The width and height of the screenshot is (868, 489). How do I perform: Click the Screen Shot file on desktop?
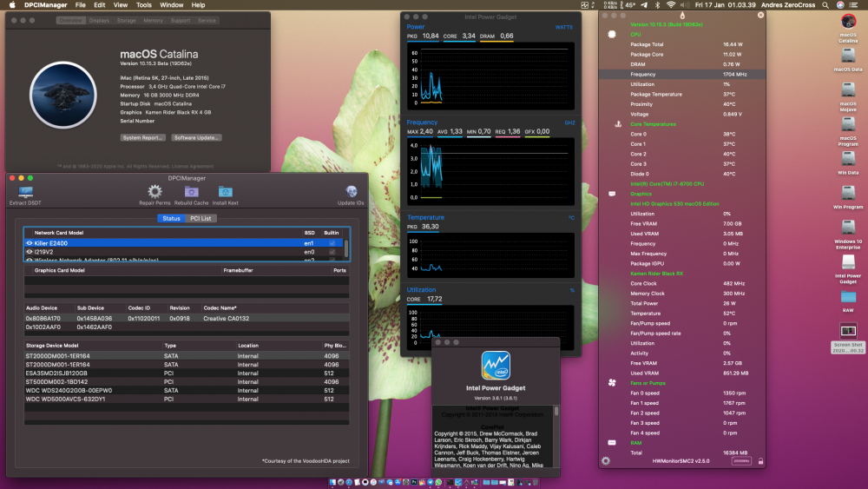848,338
